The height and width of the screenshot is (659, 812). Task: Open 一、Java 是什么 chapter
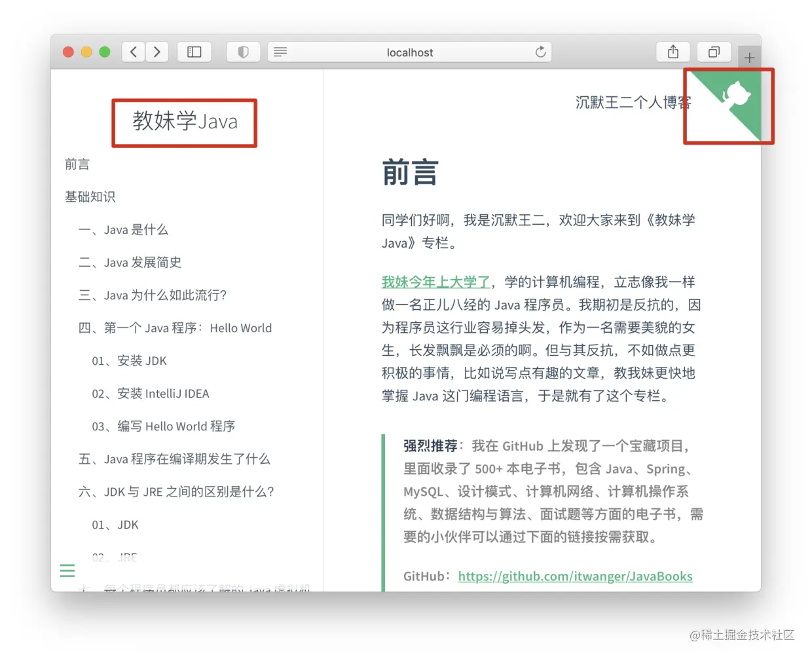click(123, 229)
